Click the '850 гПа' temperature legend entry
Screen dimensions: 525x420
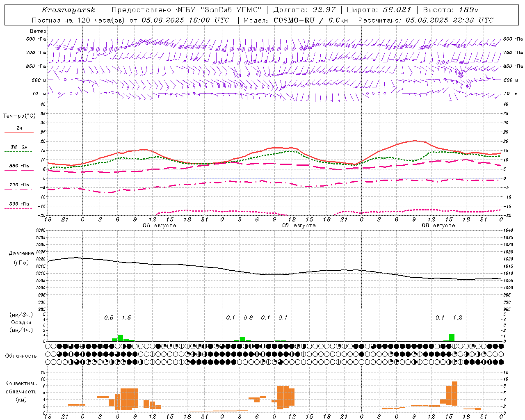click(x=19, y=166)
